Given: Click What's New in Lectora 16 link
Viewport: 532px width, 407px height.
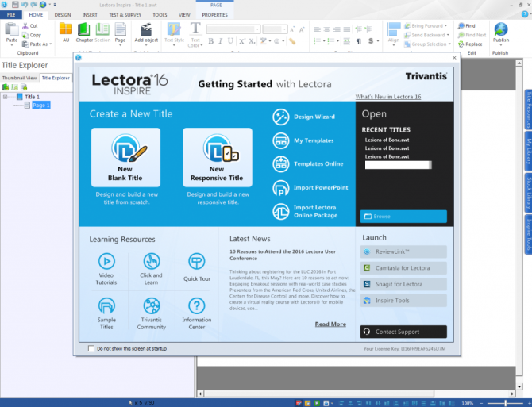Looking at the screenshot, I should click(x=388, y=97).
